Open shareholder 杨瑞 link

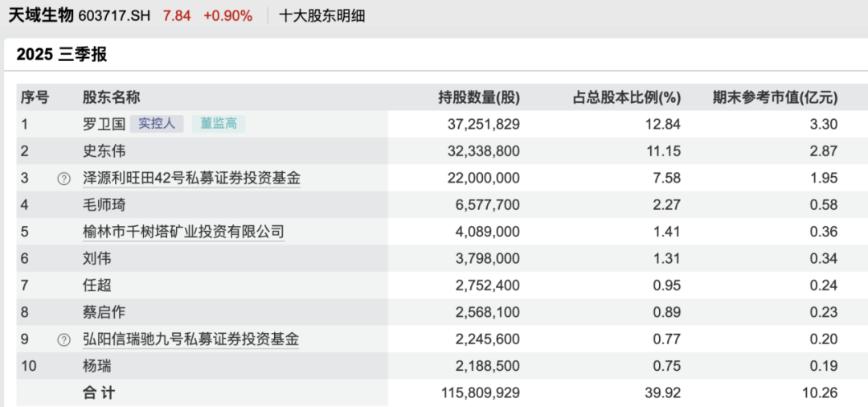coord(96,367)
